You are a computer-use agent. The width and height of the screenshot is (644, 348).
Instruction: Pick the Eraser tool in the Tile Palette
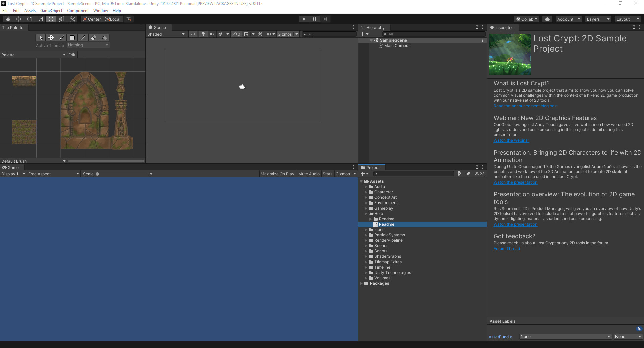point(94,38)
